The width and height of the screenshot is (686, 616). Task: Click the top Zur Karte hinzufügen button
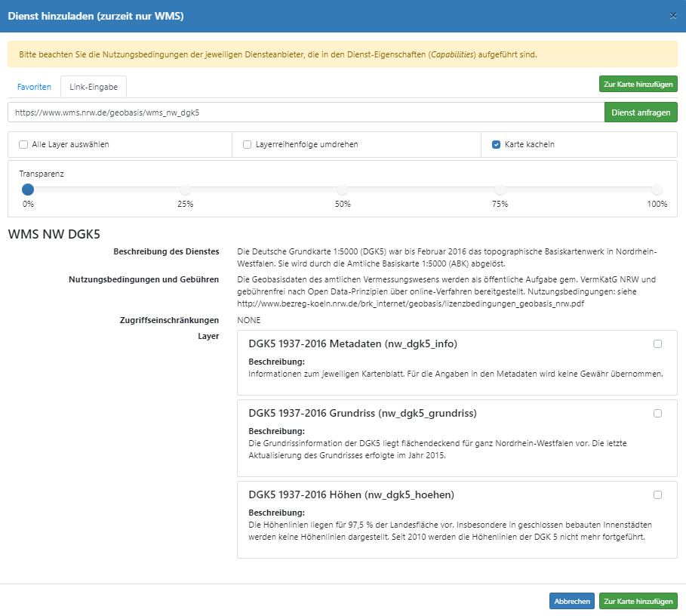point(638,84)
